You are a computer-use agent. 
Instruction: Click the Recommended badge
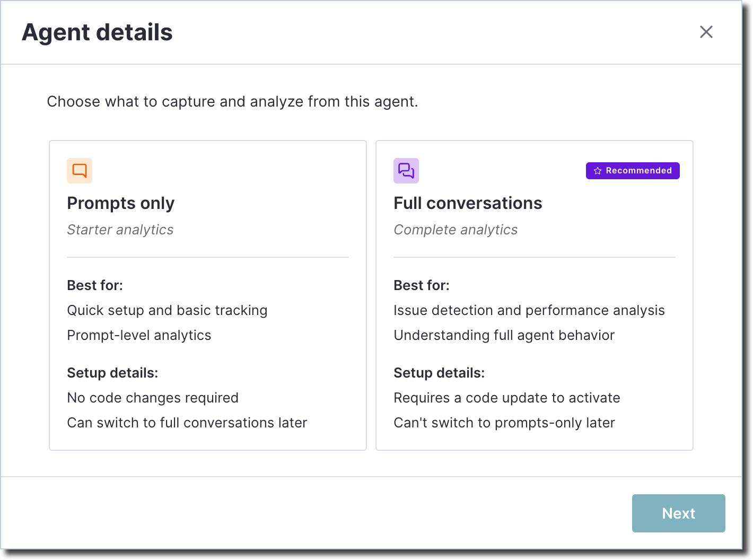pos(633,171)
